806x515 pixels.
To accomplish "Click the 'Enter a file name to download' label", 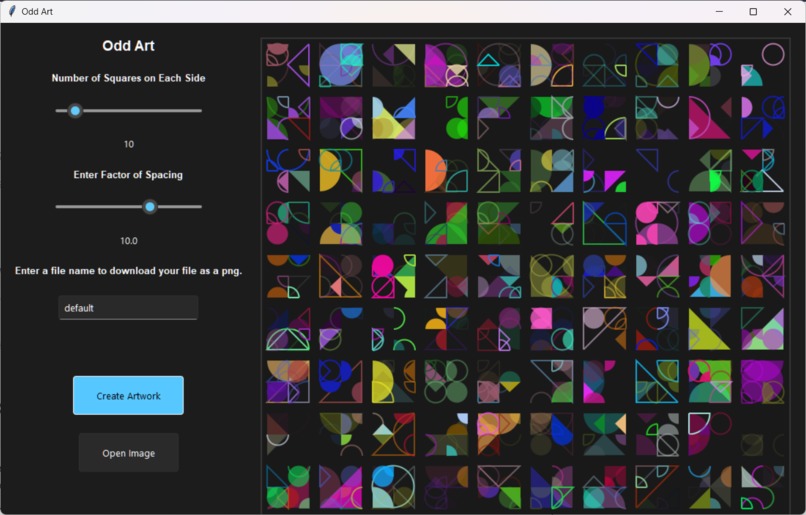I will (x=129, y=271).
